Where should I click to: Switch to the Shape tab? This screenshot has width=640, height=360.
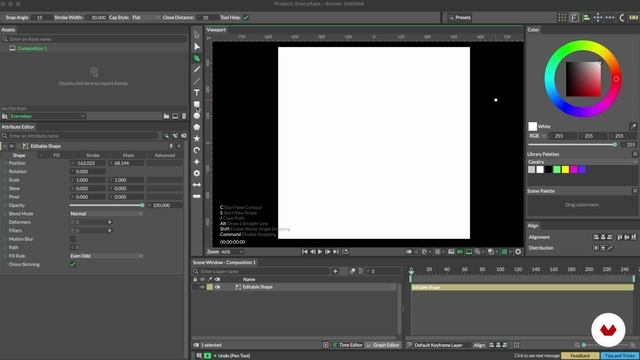point(19,155)
